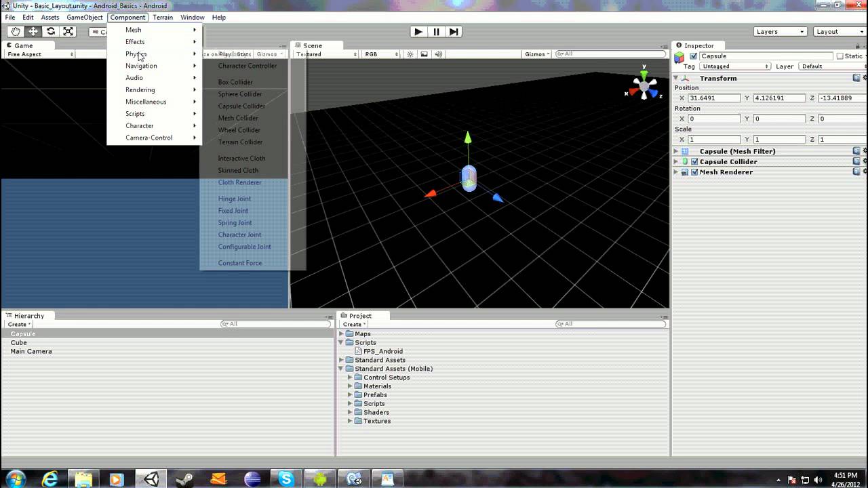Disable the Mesh Renderer component checkbox
Viewport: 868px width, 488px height.
(x=694, y=172)
